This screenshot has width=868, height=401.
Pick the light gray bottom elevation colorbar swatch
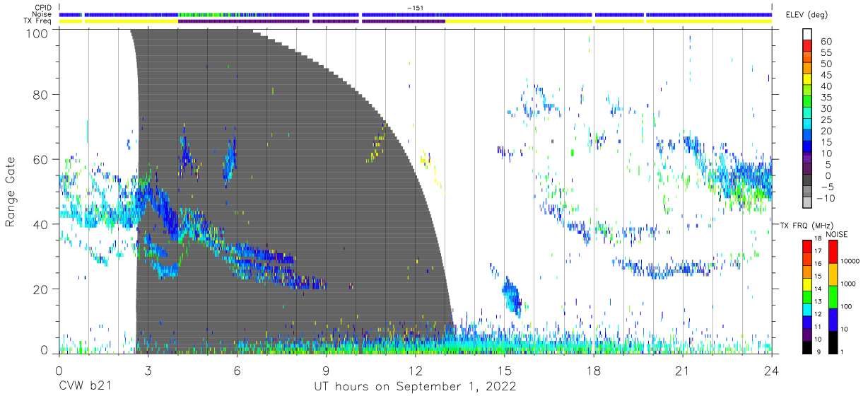(x=807, y=202)
